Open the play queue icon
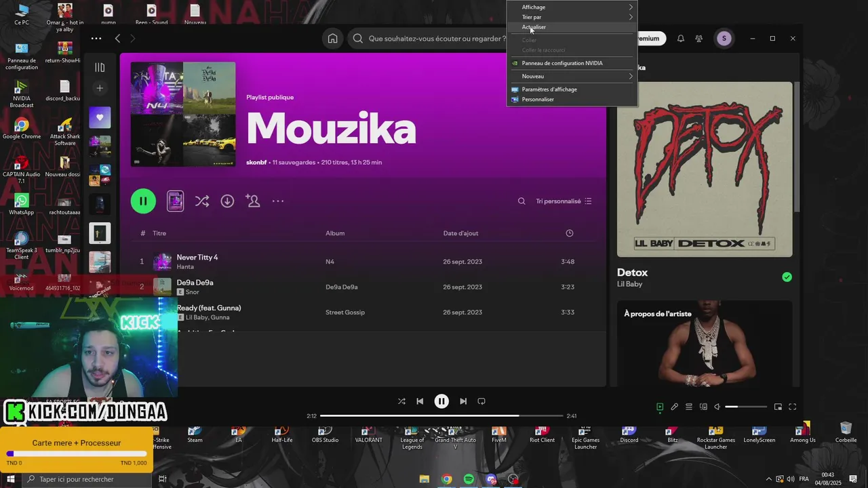This screenshot has height=488, width=868. click(x=689, y=407)
